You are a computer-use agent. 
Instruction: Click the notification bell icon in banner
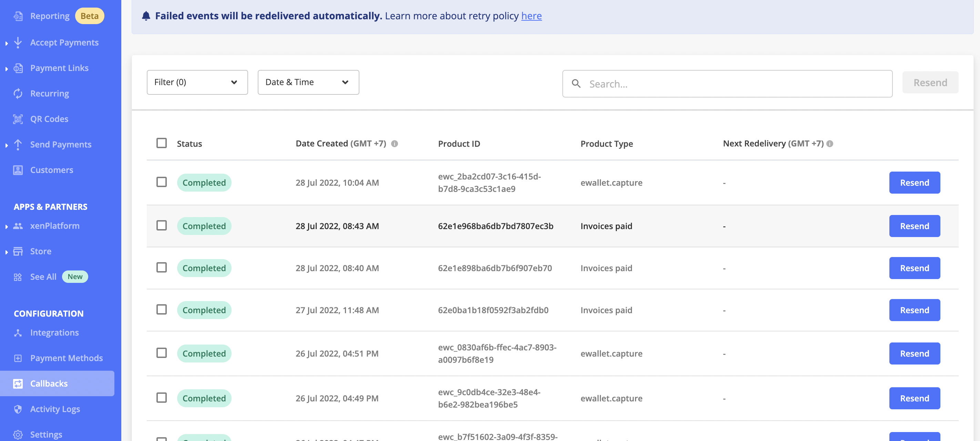coord(146,16)
